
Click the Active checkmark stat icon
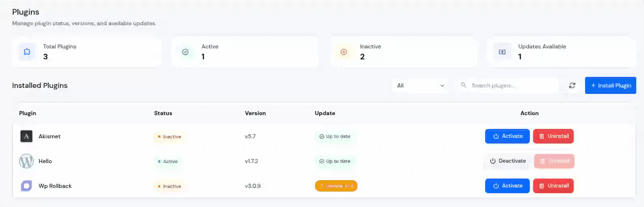185,52
